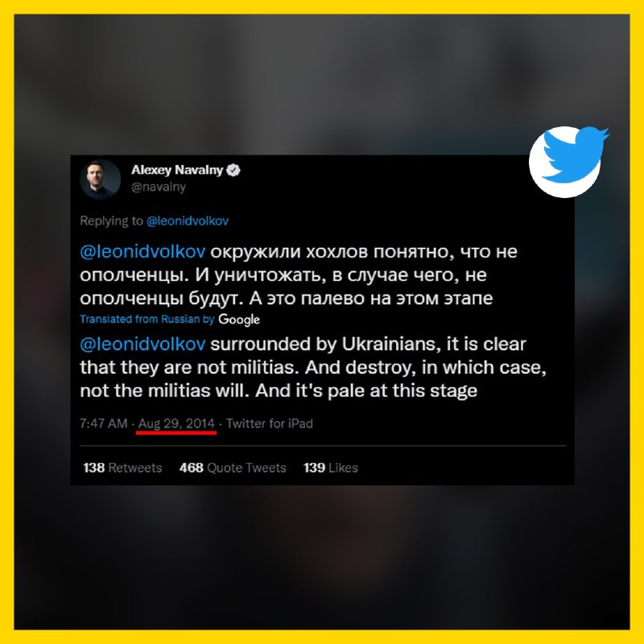Click the Aug 29, 2014 date
The height and width of the screenshot is (644, 644).
click(x=176, y=423)
